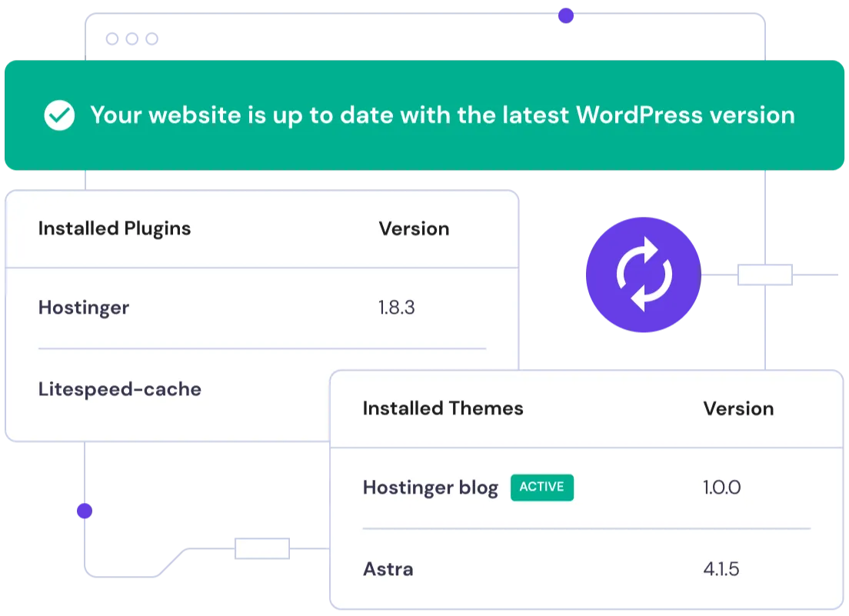849x616 pixels.
Task: Click the purple dot on top line
Action: [x=566, y=15]
